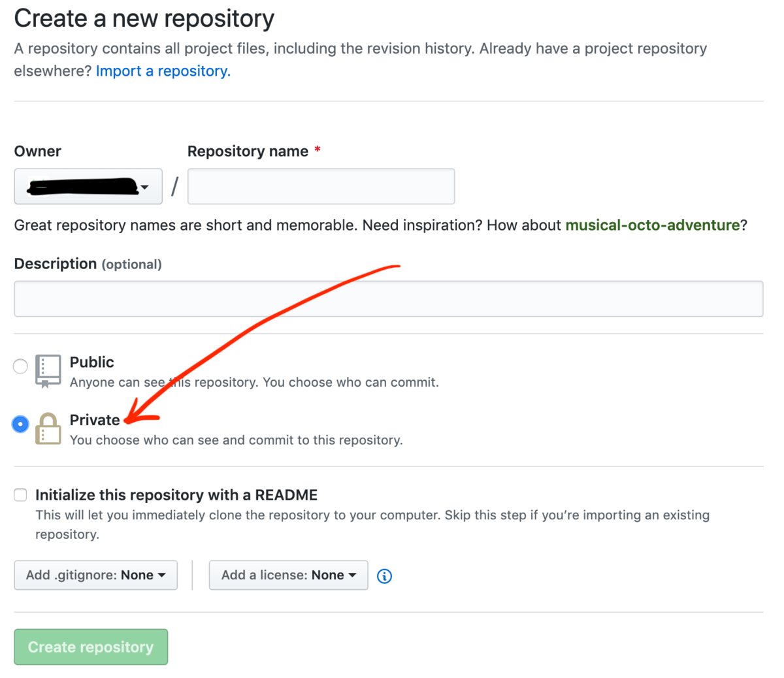Click the public repository book icon
The width and height of the screenshot is (784, 678).
tap(48, 371)
